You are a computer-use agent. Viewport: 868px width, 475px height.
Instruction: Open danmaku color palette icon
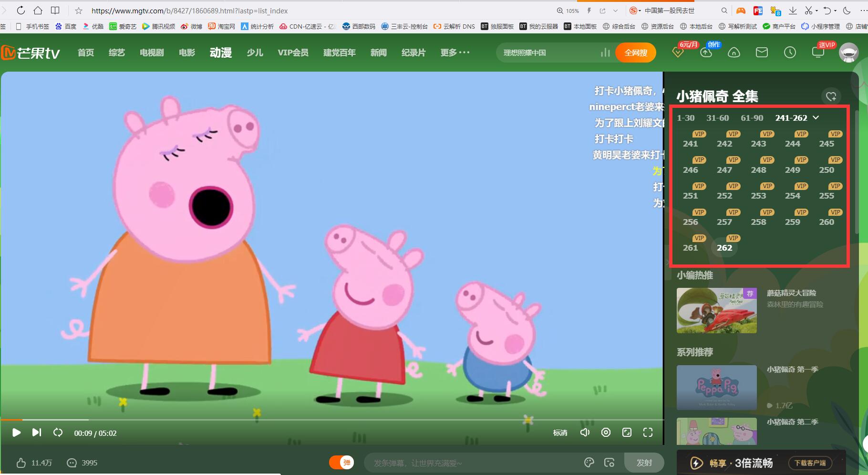click(589, 462)
